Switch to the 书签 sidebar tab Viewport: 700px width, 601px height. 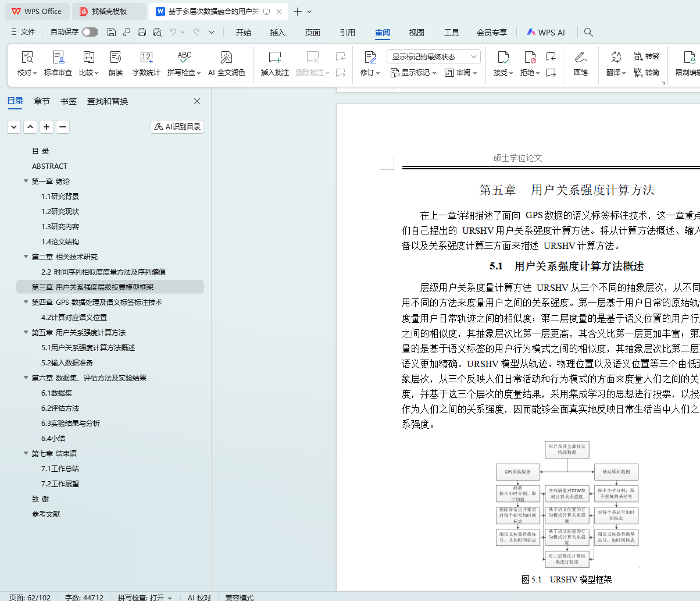click(69, 101)
